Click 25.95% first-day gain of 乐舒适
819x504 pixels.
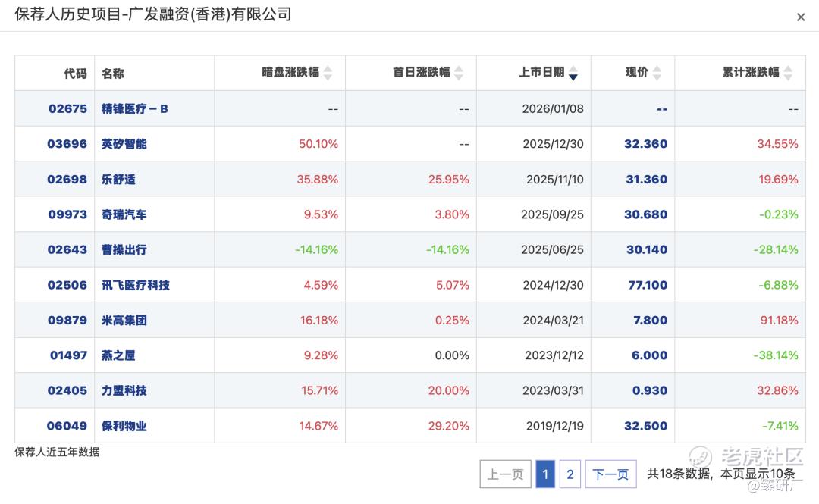(x=449, y=179)
